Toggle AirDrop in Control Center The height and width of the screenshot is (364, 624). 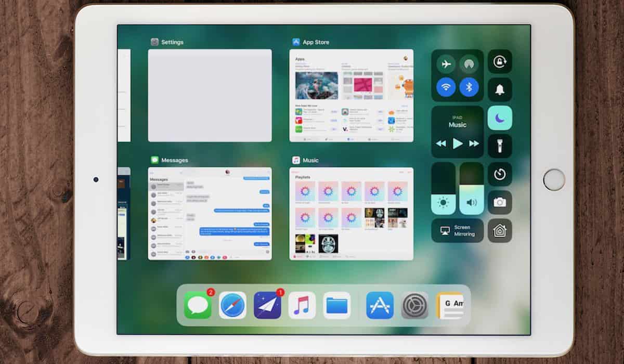point(469,63)
